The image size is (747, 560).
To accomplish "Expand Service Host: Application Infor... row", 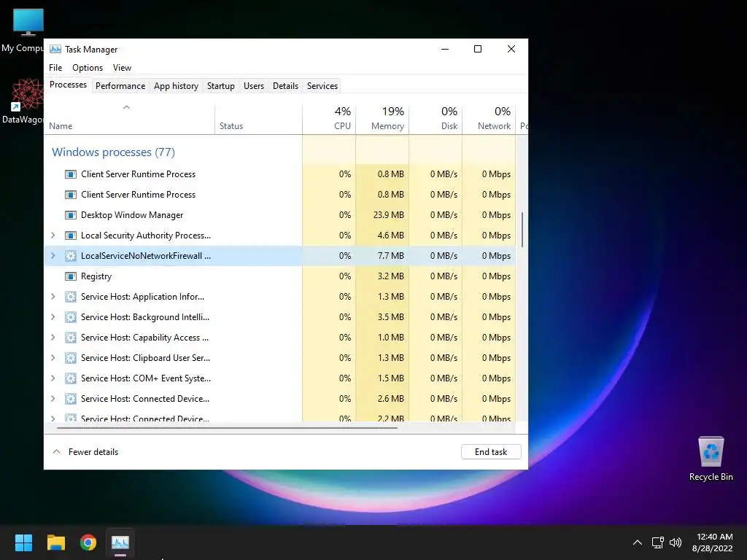I will point(53,297).
